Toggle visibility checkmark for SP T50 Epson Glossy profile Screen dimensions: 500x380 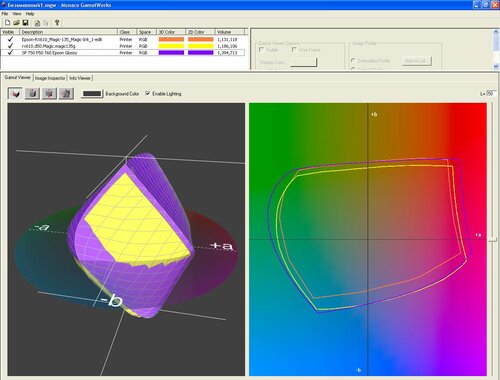[x=10, y=53]
